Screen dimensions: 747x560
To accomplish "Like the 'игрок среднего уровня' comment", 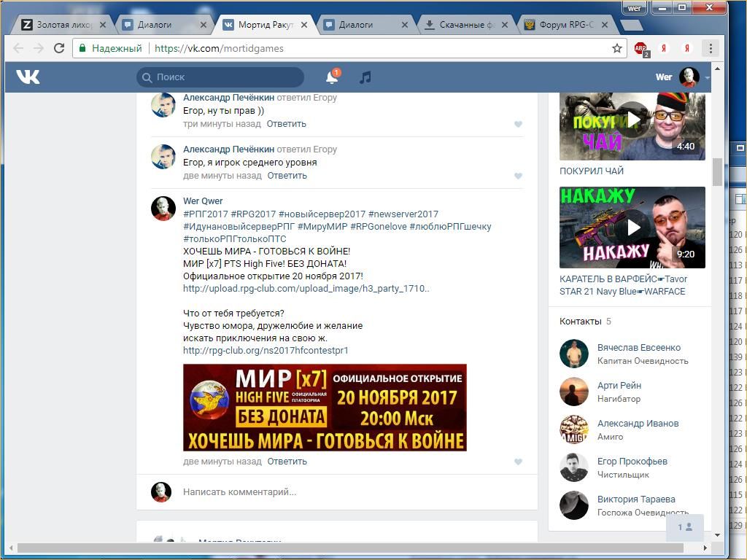I will pyautogui.click(x=518, y=176).
